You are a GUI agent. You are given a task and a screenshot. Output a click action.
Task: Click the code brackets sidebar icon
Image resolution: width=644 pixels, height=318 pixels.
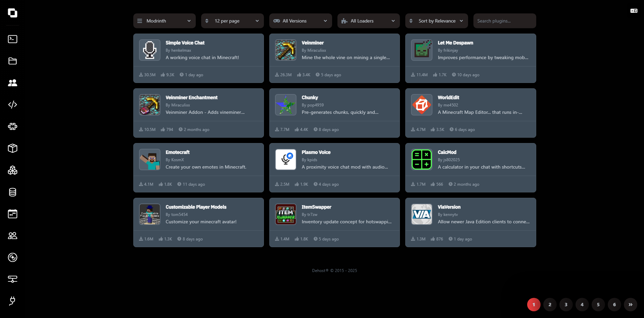coord(12,105)
